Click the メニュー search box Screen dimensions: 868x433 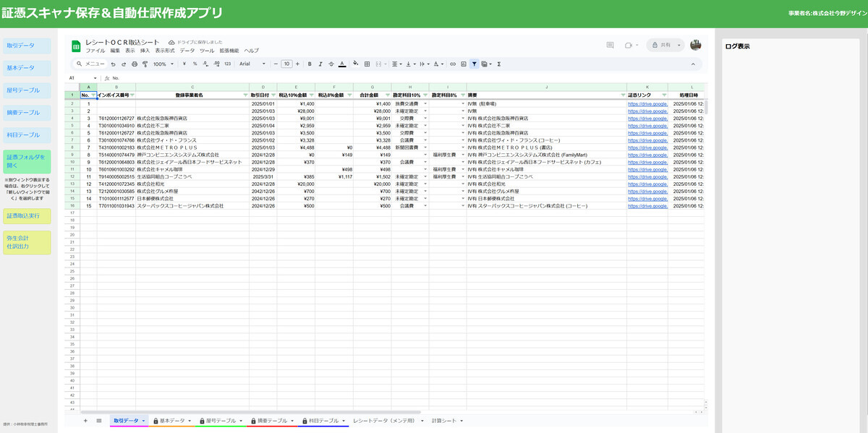pyautogui.click(x=91, y=64)
